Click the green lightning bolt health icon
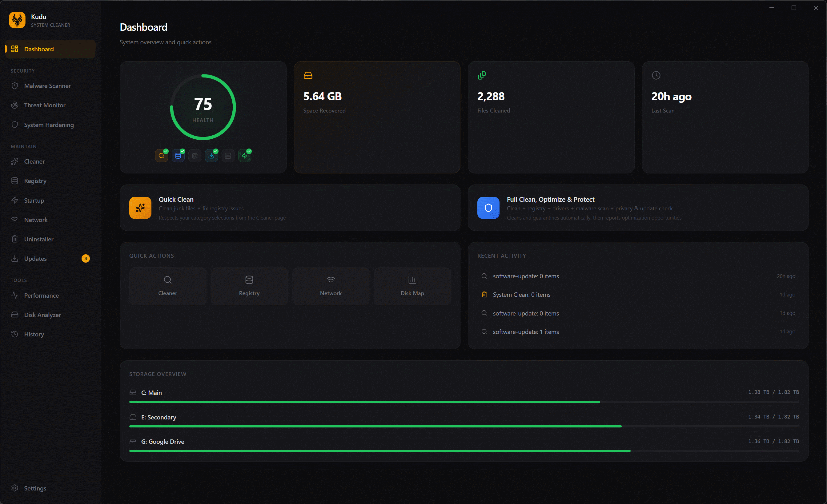The width and height of the screenshot is (827, 504). click(x=244, y=156)
